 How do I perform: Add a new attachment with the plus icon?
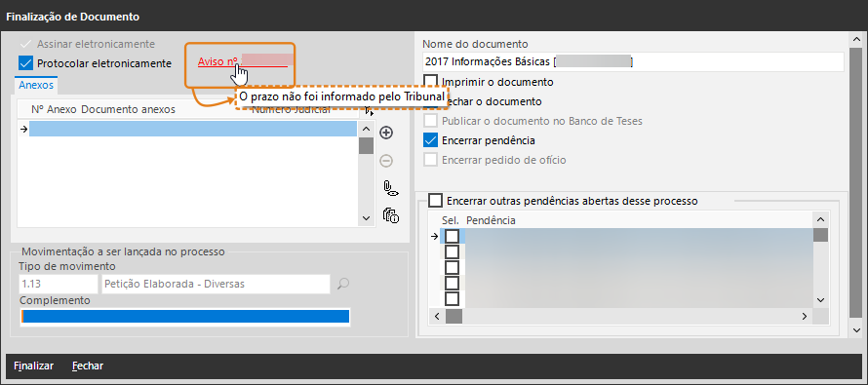click(x=386, y=133)
